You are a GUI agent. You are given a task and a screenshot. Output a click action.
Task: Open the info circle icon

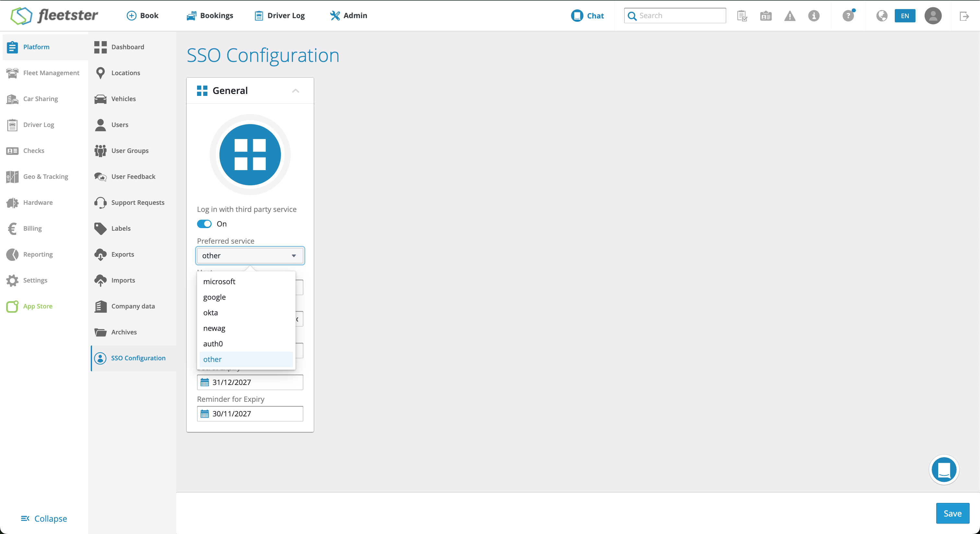click(813, 16)
